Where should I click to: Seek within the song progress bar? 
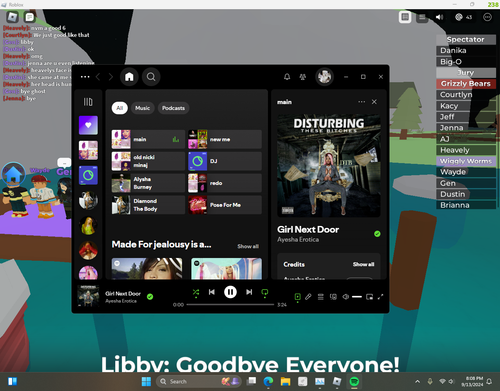pyautogui.click(x=230, y=304)
